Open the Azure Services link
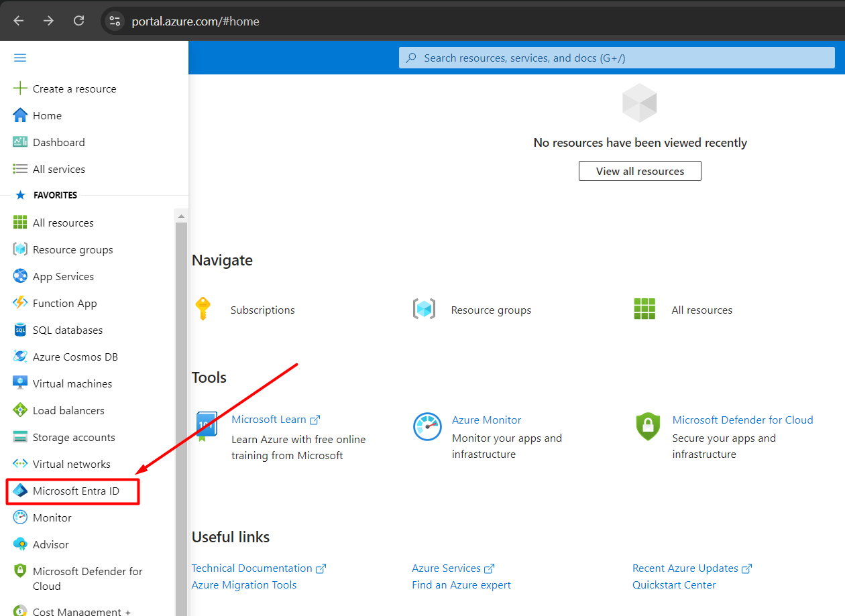The height and width of the screenshot is (616, 845). click(453, 568)
